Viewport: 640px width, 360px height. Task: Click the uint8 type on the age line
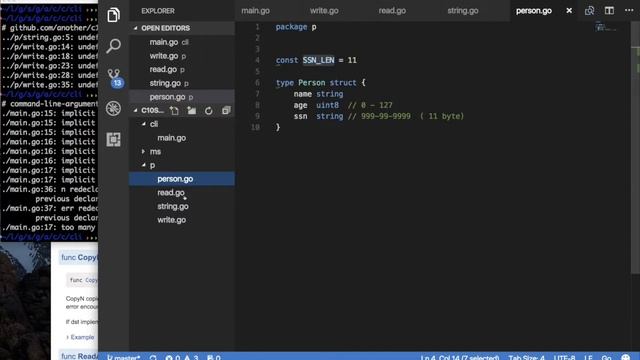click(x=327, y=105)
